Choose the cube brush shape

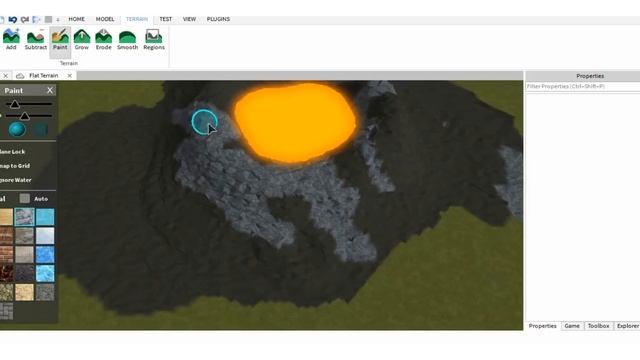click(x=41, y=130)
